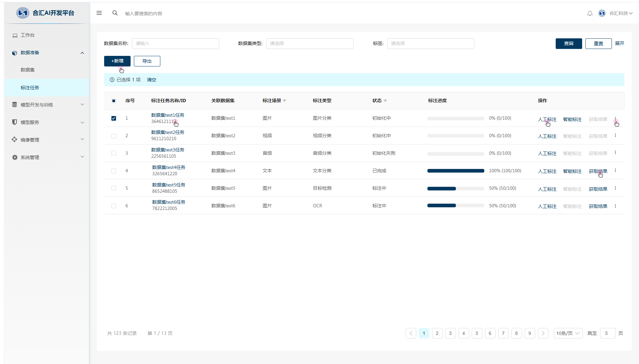Click the 标注场景 column filter icon
This screenshot has width=639, height=364.
tap(285, 101)
